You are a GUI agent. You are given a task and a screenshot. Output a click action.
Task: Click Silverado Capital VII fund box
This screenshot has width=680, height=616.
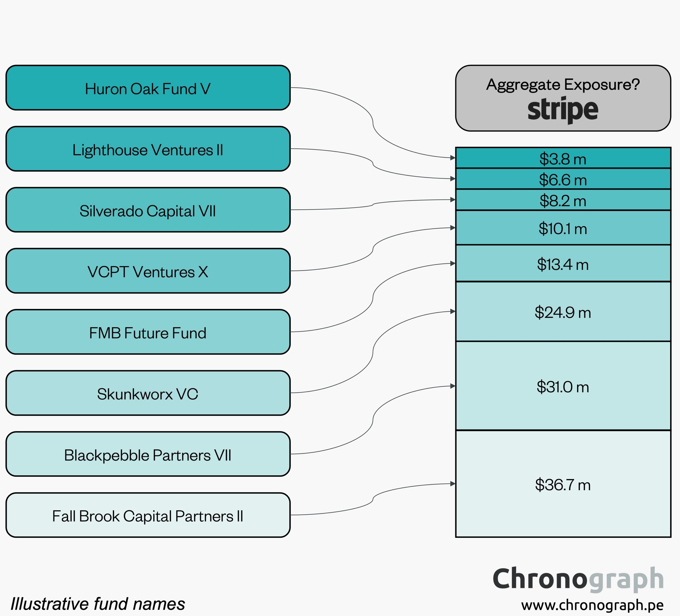(148, 210)
